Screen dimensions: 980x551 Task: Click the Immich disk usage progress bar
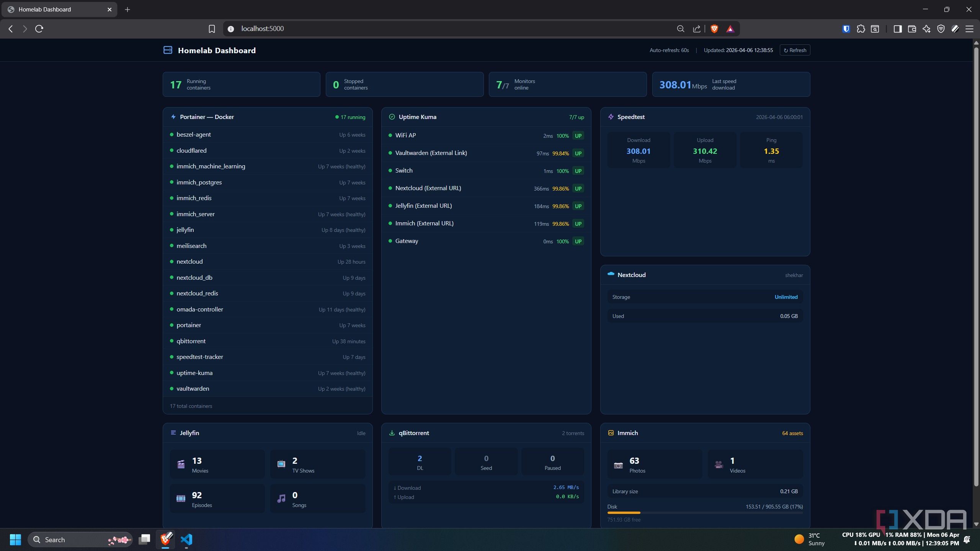pyautogui.click(x=705, y=513)
